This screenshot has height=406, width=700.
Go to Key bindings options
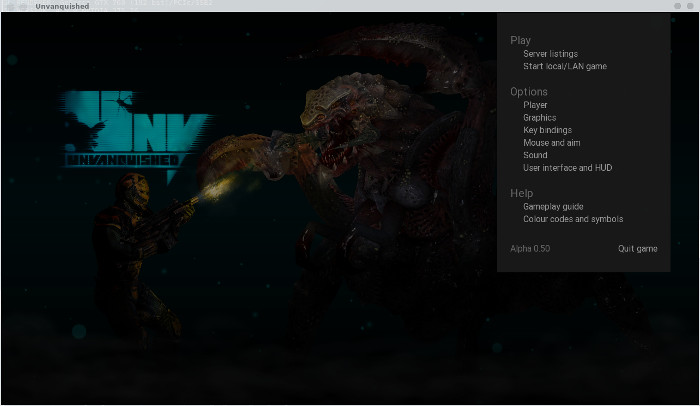pyautogui.click(x=547, y=130)
